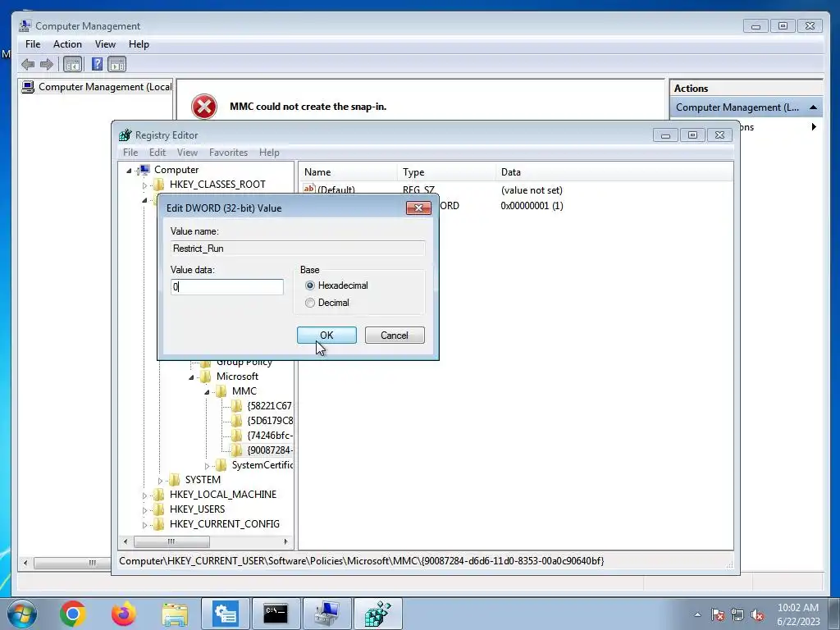The height and width of the screenshot is (630, 840).
Task: Open the Favorites menu in Registry Editor
Action: [228, 153]
